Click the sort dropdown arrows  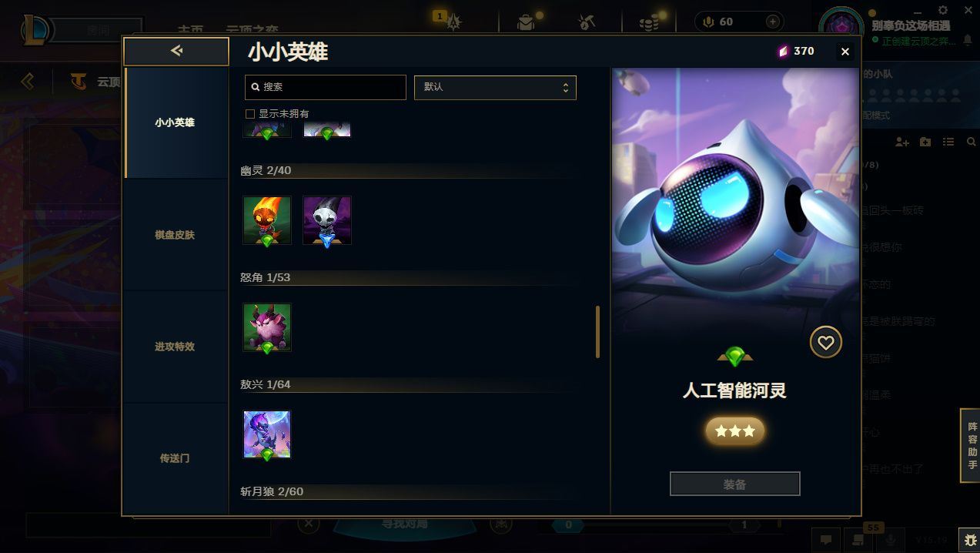(x=565, y=88)
